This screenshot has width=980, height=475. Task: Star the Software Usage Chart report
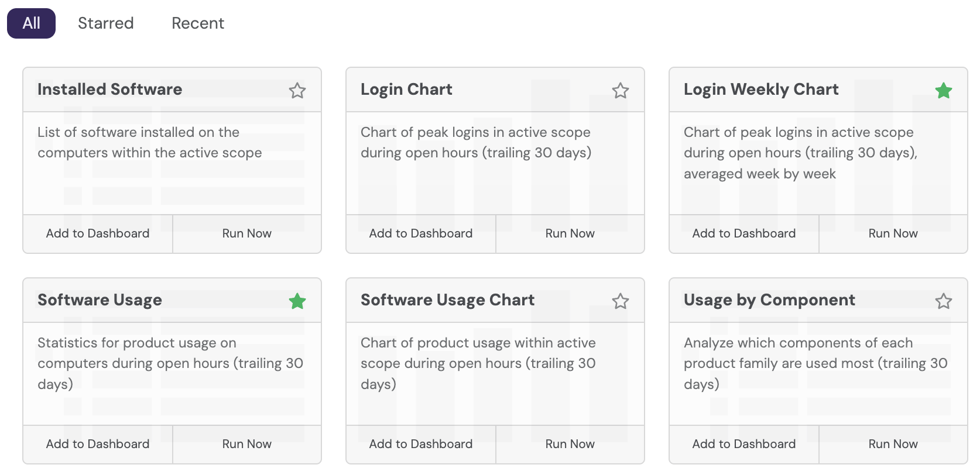tap(621, 301)
